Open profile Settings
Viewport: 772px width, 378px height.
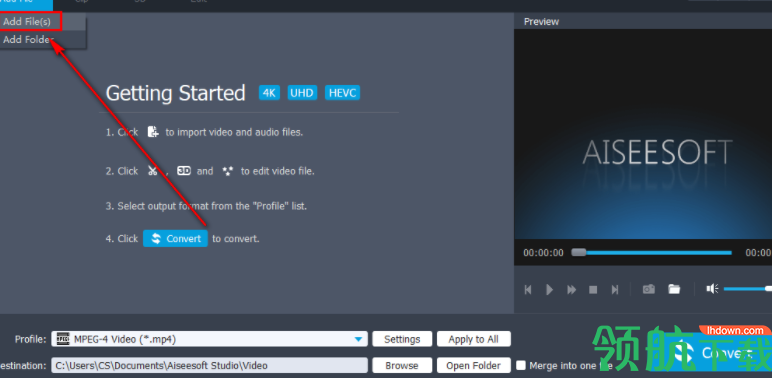pos(402,339)
